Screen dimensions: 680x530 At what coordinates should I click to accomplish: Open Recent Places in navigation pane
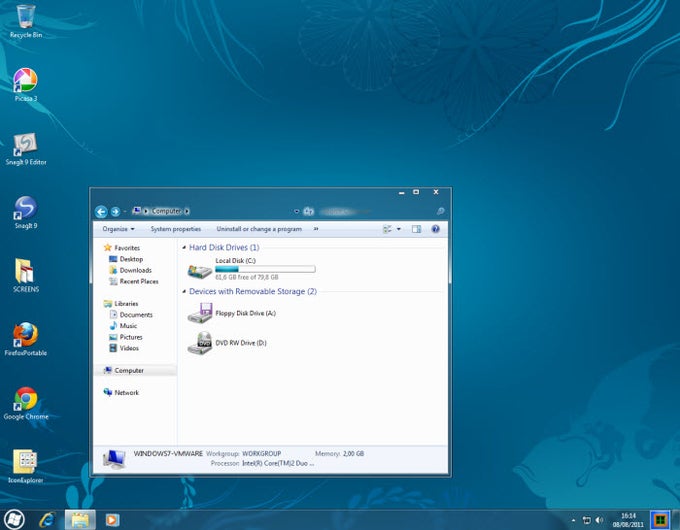coord(139,281)
